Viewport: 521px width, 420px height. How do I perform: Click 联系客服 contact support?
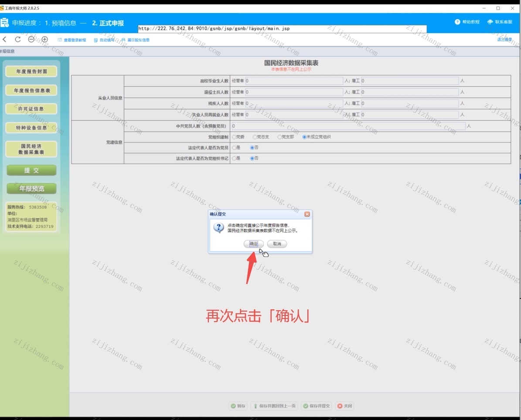500,22
